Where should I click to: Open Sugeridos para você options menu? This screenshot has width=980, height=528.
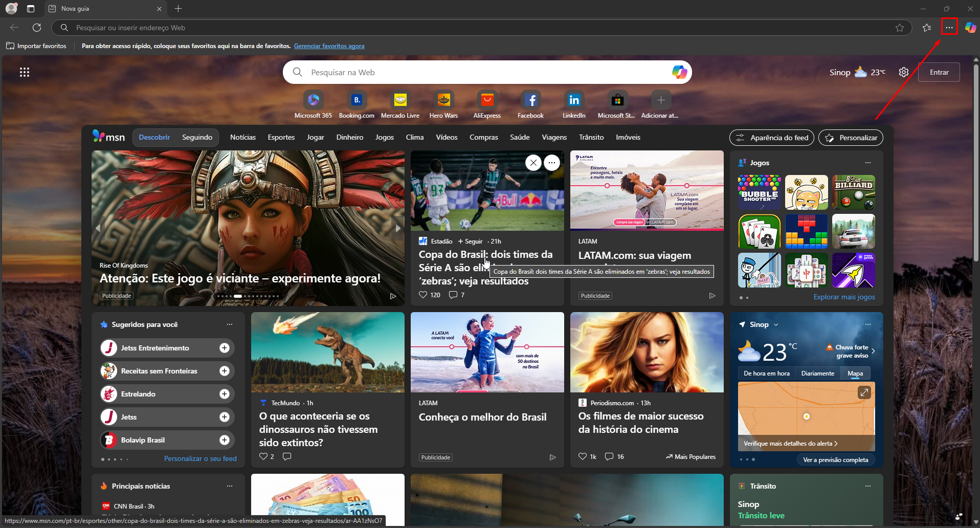pos(229,324)
